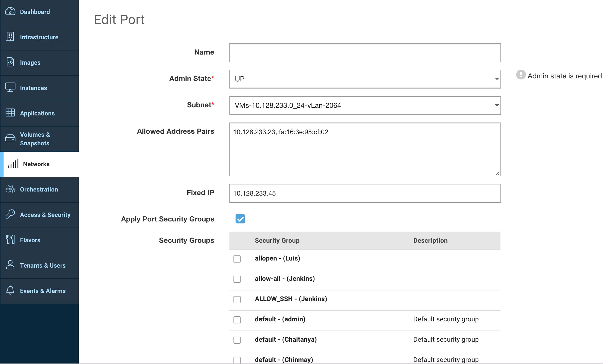Click the Apply Port Security Groups label
603x364 pixels.
point(167,219)
